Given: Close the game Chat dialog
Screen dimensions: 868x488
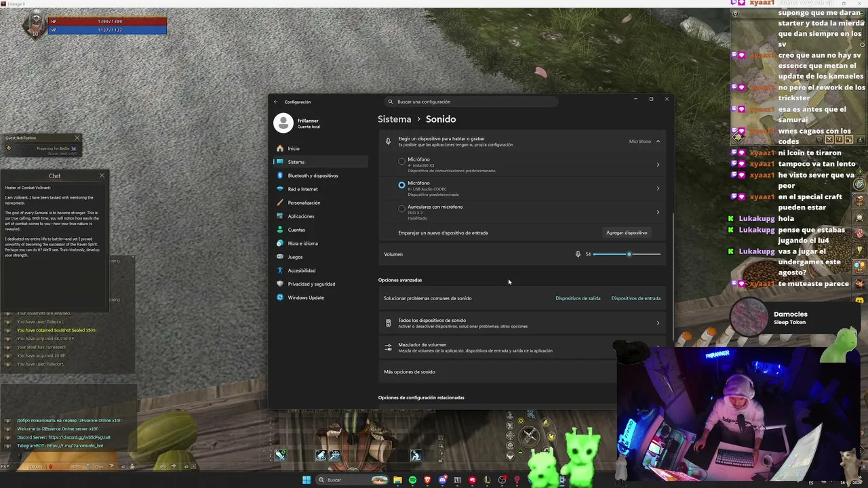Looking at the screenshot, I should [x=102, y=176].
